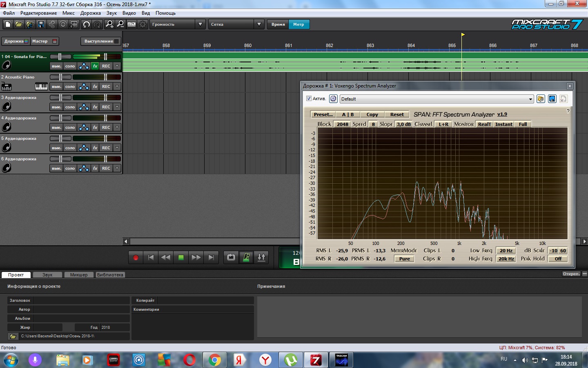Start recording with the red record button
The image size is (588, 368).
click(136, 258)
